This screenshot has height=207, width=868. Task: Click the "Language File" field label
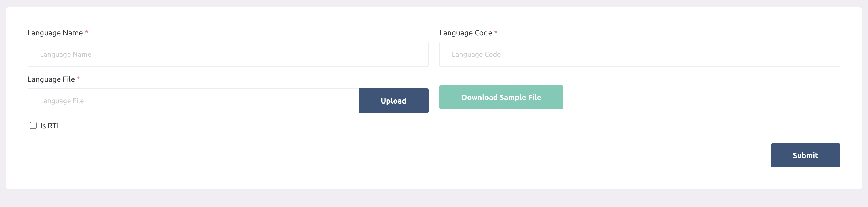point(51,79)
